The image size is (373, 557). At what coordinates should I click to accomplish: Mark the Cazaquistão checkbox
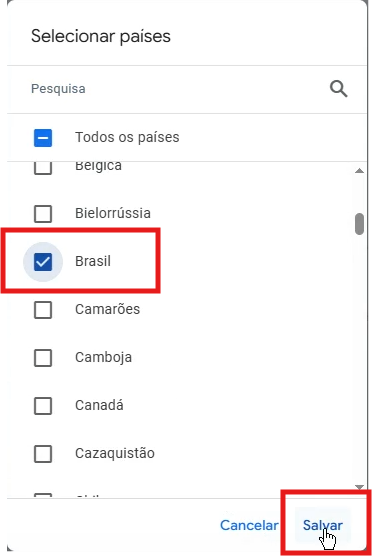[x=43, y=454]
